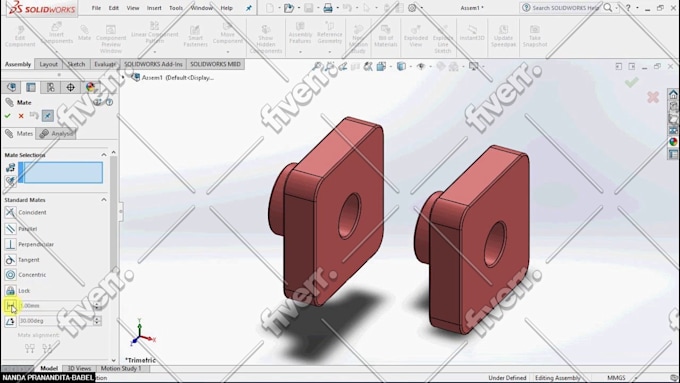
Task: Adjust the distance value spinner arrows
Action: click(x=97, y=306)
